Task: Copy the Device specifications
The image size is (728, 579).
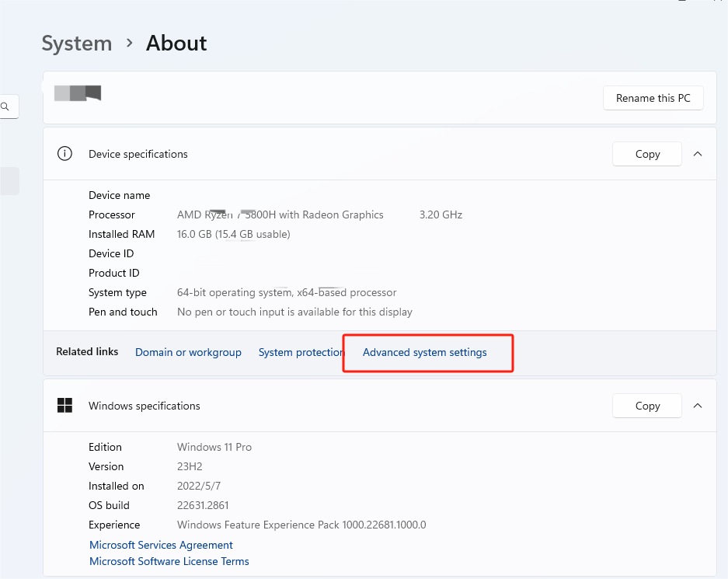Action: coord(646,154)
